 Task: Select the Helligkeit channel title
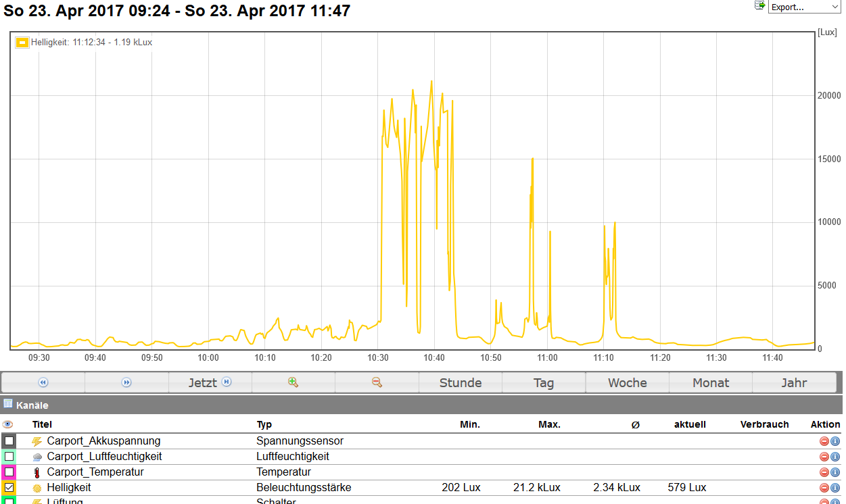pos(69,488)
